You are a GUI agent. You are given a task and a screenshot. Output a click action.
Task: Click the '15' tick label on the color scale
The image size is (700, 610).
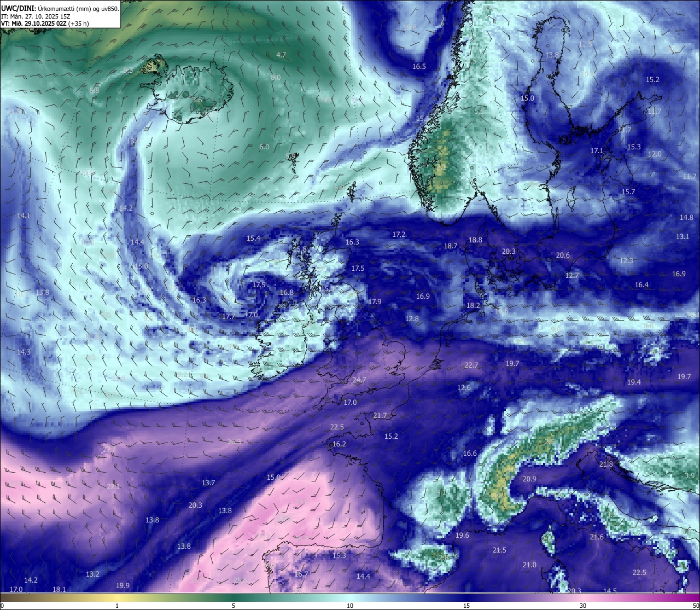(466, 606)
